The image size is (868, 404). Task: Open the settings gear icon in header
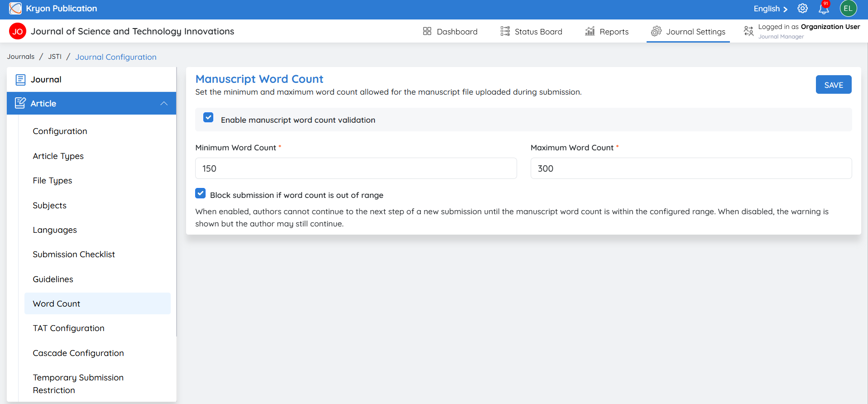[x=802, y=9]
